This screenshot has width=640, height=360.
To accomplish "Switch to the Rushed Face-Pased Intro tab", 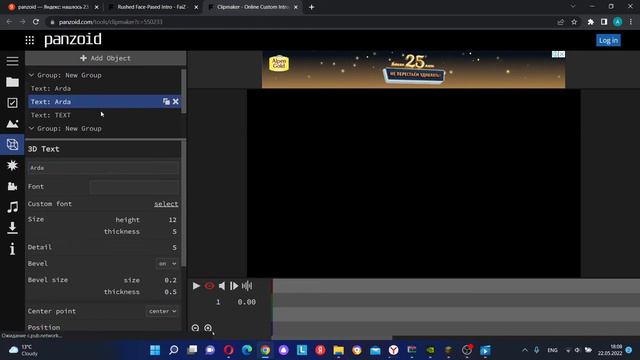I will (152, 7).
